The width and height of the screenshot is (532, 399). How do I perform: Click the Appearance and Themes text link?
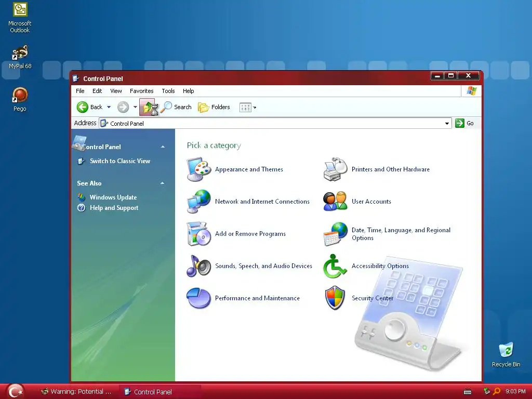coord(249,169)
